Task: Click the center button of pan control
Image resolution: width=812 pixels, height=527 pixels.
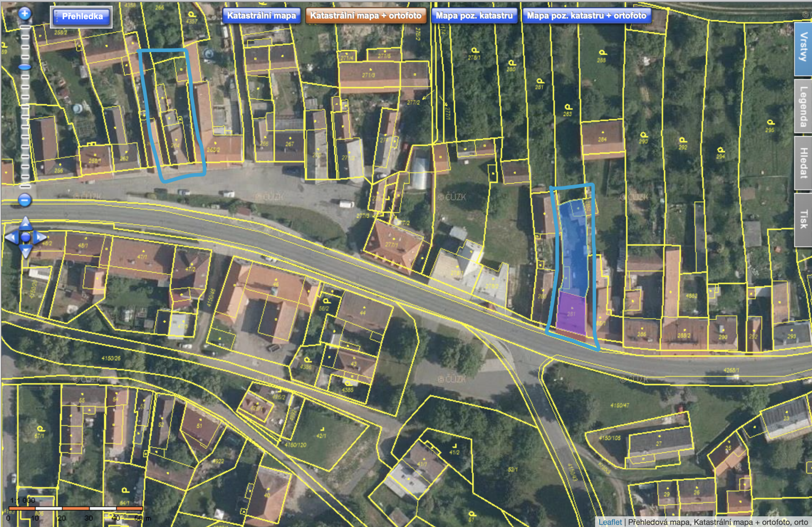Action: tap(25, 237)
